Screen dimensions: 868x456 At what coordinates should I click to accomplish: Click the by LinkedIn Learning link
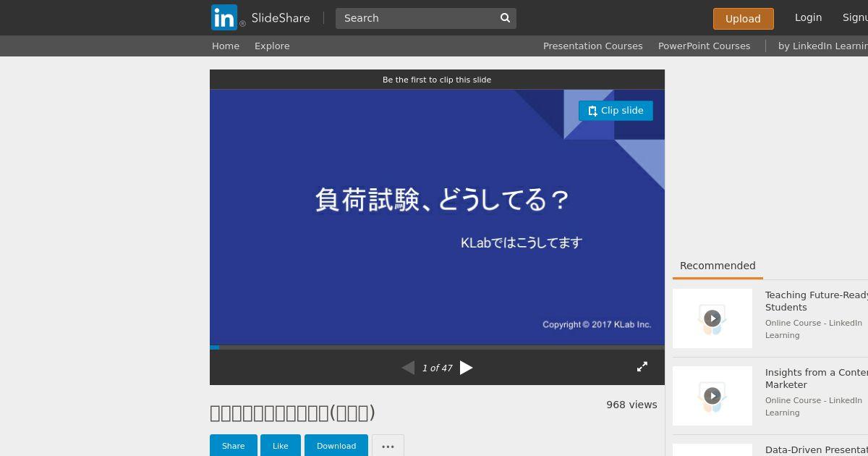click(823, 46)
